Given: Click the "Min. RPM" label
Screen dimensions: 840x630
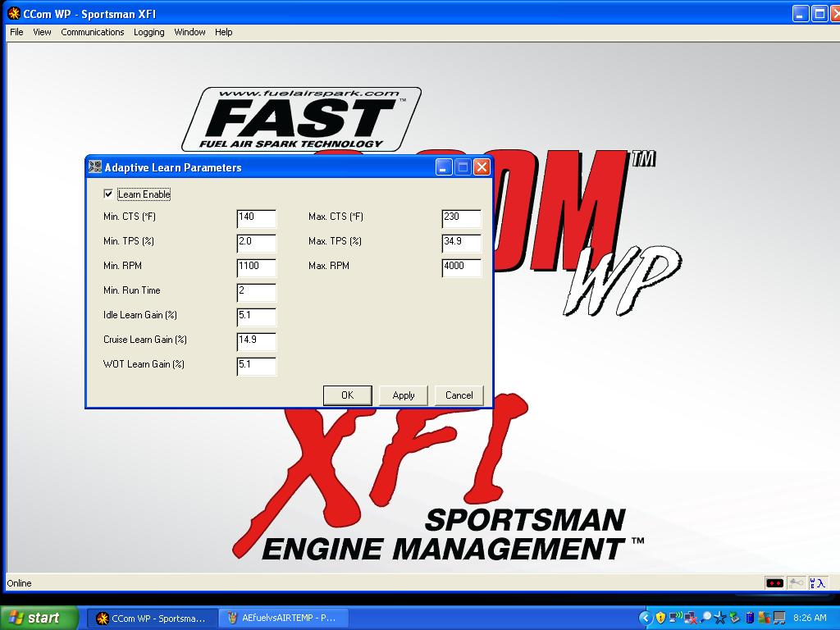Looking at the screenshot, I should tap(123, 266).
